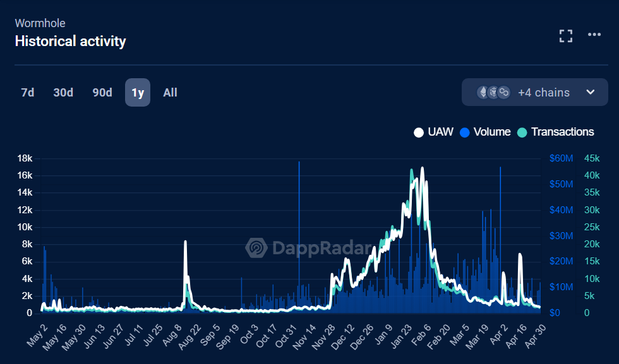Click the Ethereum chain icon

coord(483,92)
